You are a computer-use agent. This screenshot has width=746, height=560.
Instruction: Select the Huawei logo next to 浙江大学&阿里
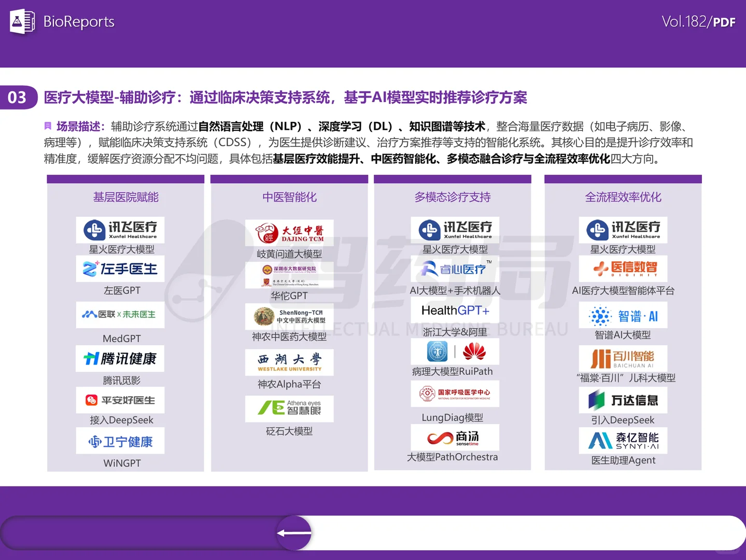(x=474, y=352)
